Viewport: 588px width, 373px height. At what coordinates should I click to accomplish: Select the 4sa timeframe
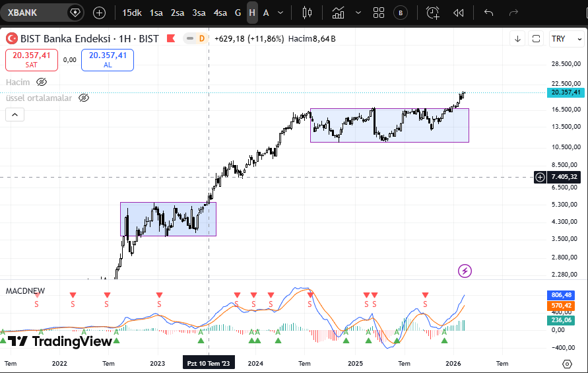[x=220, y=13]
